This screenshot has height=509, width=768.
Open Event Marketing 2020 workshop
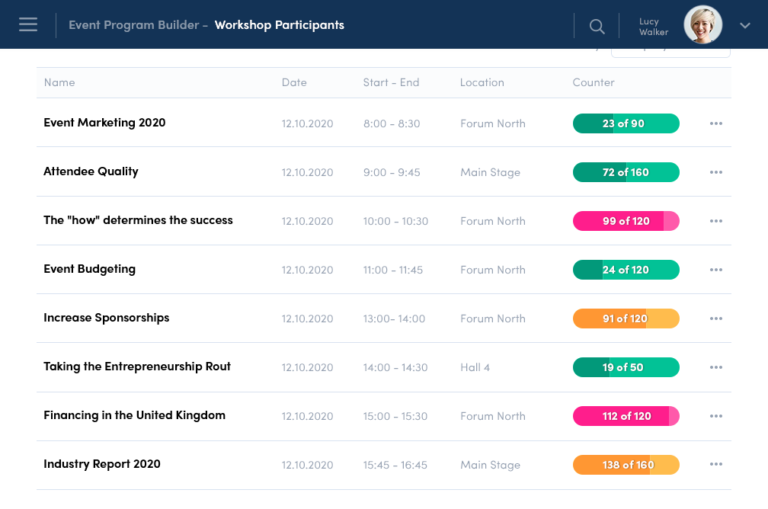[x=105, y=123]
